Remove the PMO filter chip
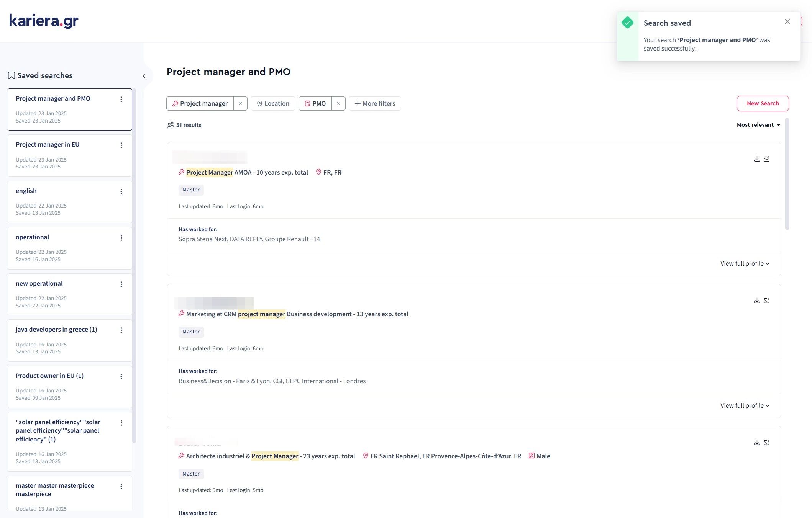This screenshot has height=518, width=812. click(338, 103)
